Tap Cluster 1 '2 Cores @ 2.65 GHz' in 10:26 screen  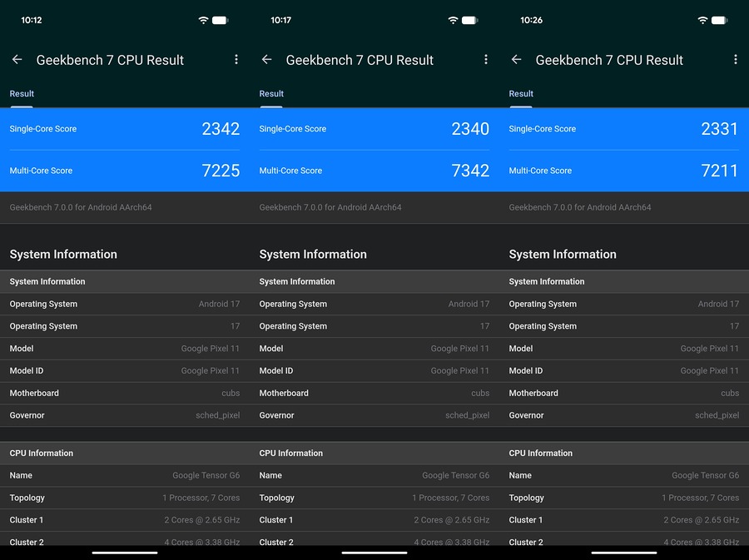(x=702, y=520)
